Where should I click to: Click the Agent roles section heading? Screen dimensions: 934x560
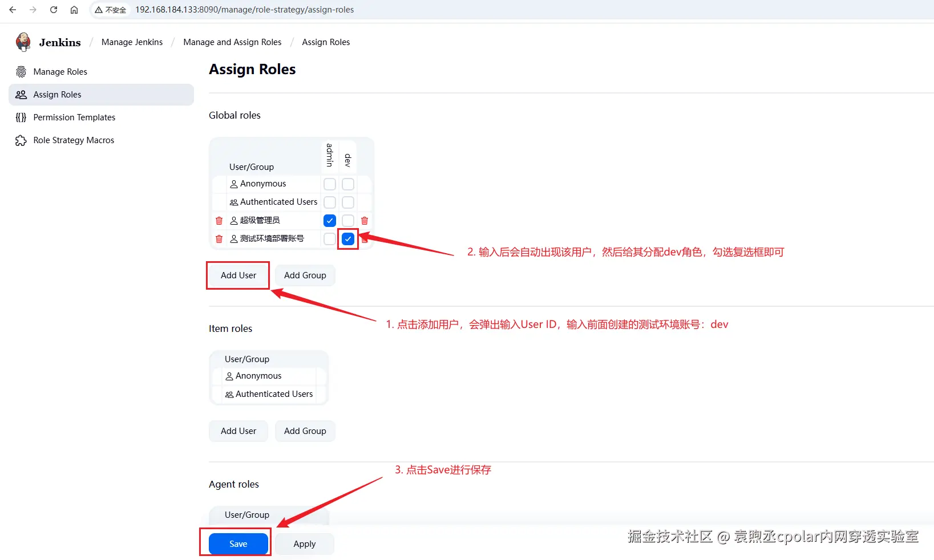click(234, 484)
